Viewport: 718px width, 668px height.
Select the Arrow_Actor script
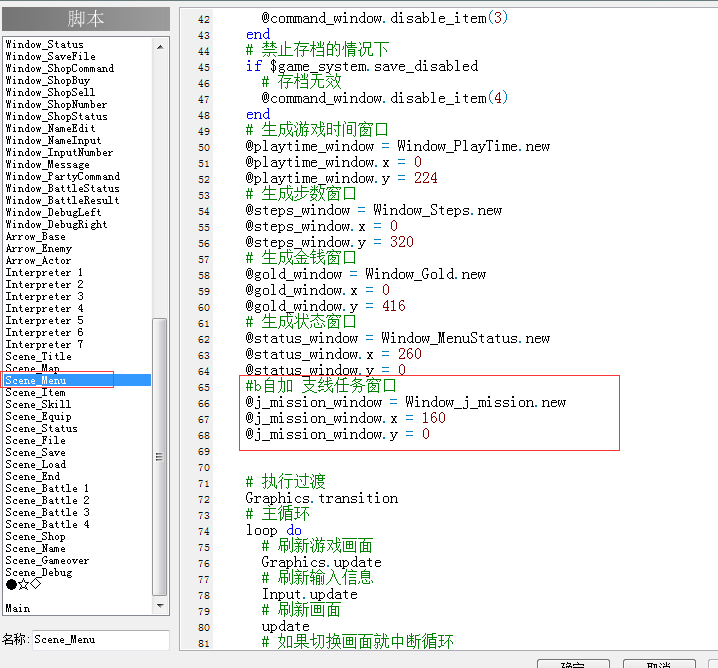coord(38,261)
